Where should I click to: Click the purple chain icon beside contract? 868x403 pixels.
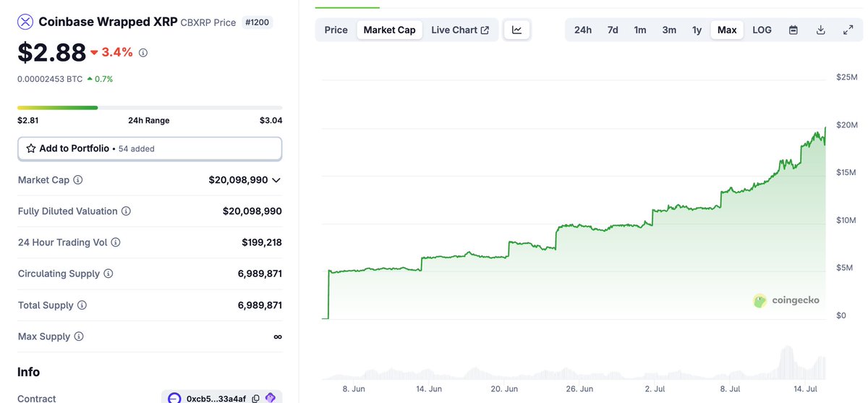(271, 398)
